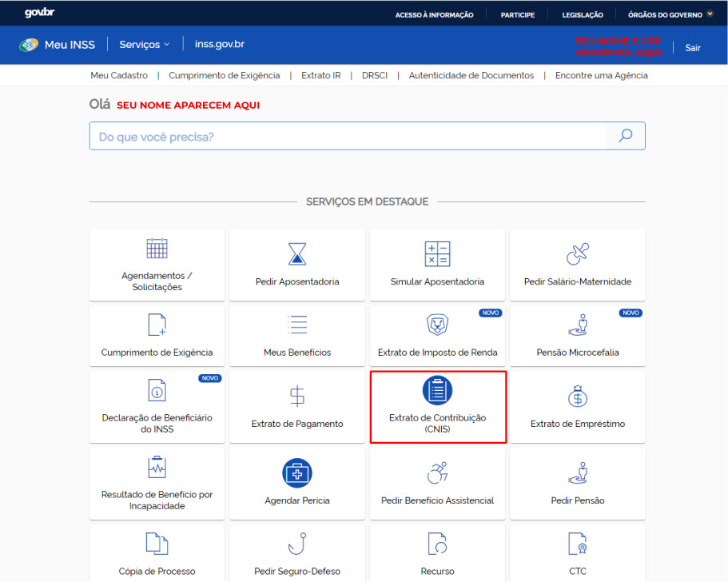This screenshot has width=728, height=582.
Task: Open the Simular Aposentadoria calculator icon
Action: pos(437,253)
